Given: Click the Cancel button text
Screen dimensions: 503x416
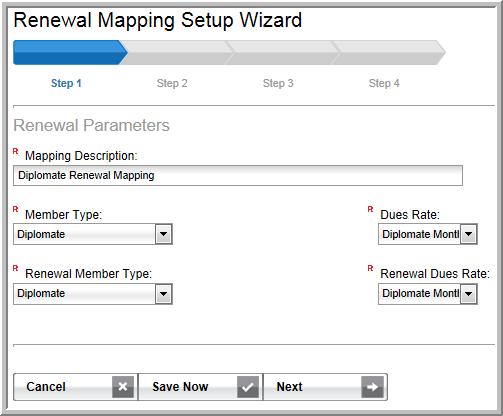Looking at the screenshot, I should [x=46, y=387].
